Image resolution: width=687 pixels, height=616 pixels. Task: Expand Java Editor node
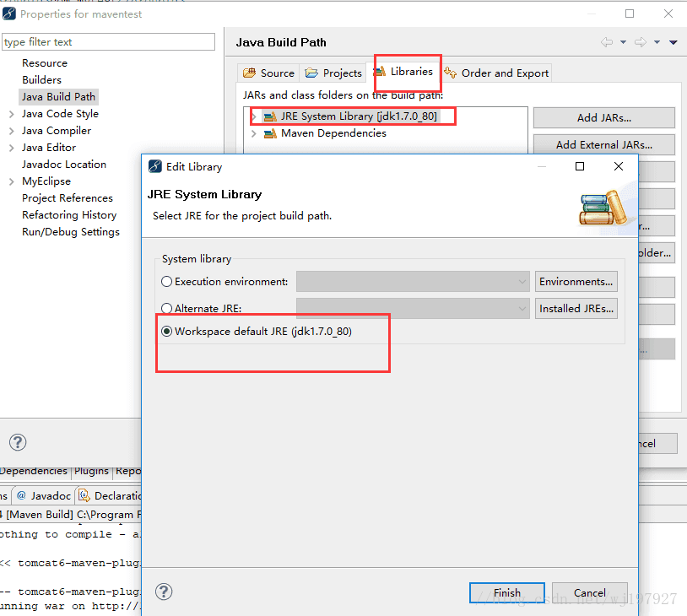pyautogui.click(x=11, y=148)
